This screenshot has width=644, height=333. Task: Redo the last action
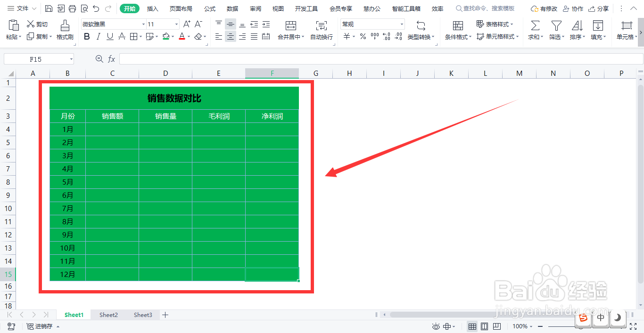(108, 8)
